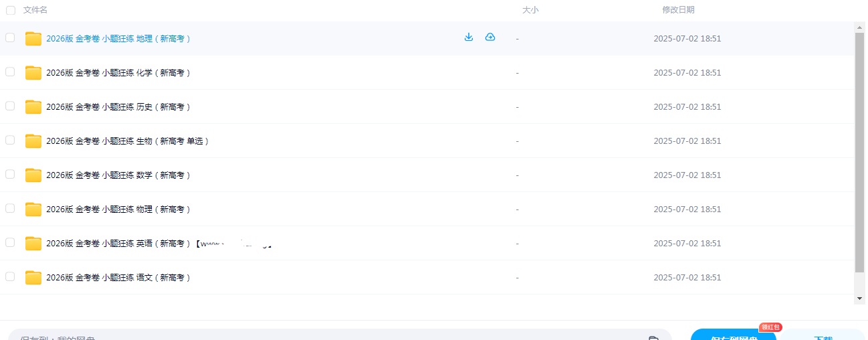
Task: Click the 物理 folder icon
Action: coord(33,209)
